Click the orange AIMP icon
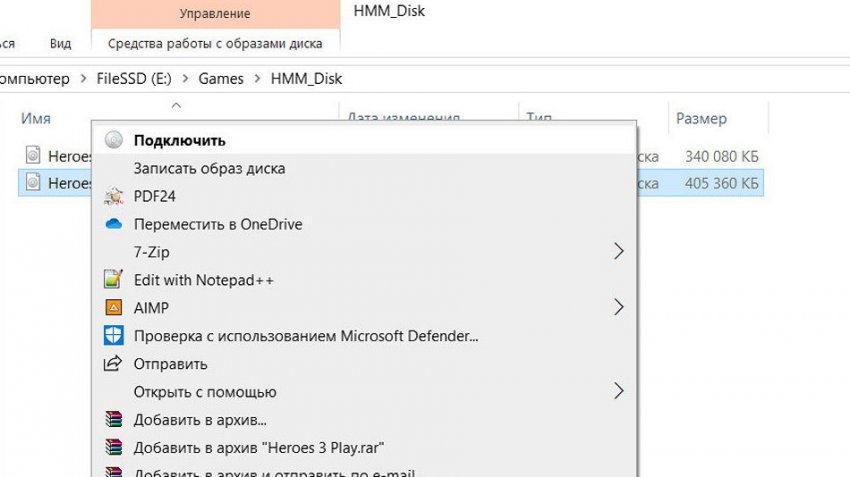850x477 pixels. click(x=114, y=307)
